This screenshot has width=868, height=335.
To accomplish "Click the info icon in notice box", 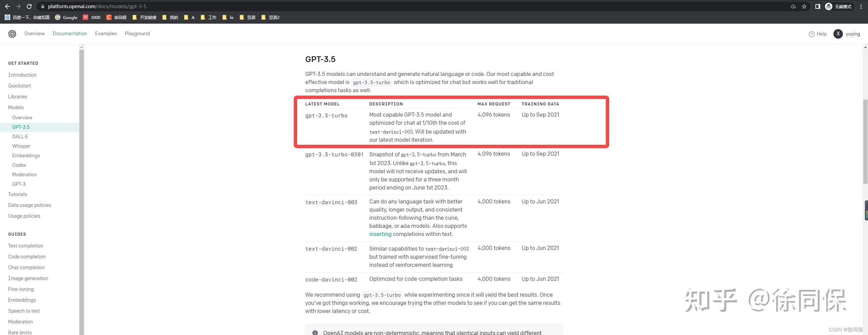I will pos(315,333).
